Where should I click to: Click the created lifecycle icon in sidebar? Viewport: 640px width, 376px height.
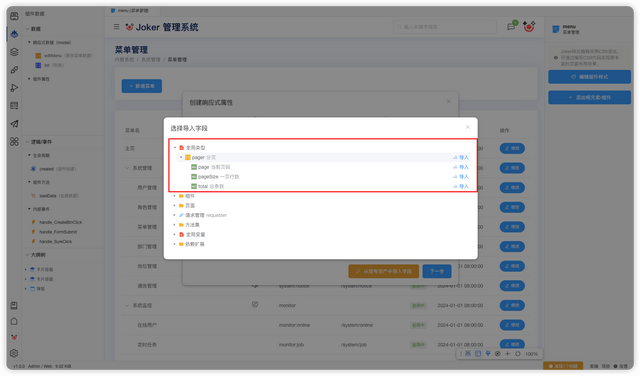[33, 169]
